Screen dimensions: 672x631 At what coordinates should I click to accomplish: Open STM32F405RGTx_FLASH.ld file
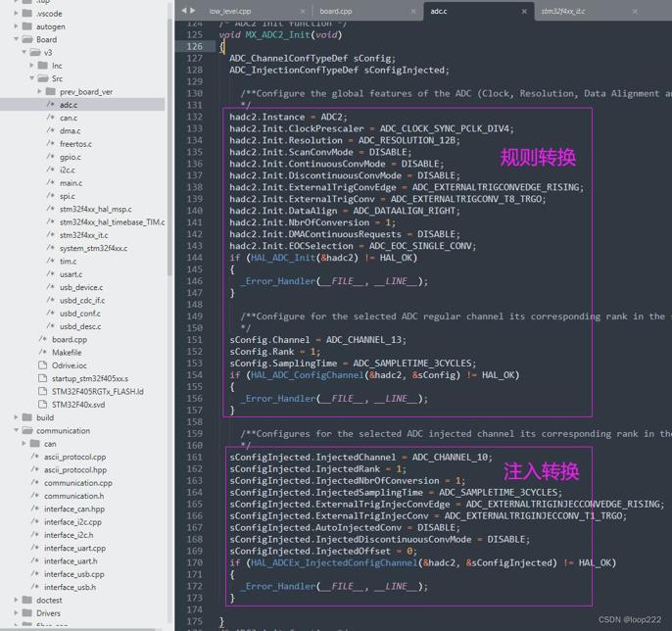pyautogui.click(x=97, y=391)
